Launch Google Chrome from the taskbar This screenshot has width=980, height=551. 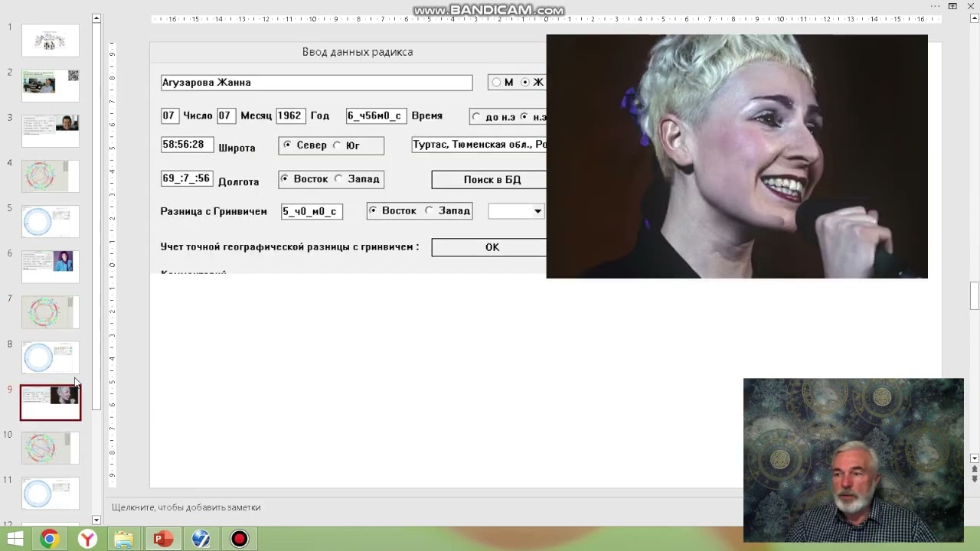[x=49, y=539]
